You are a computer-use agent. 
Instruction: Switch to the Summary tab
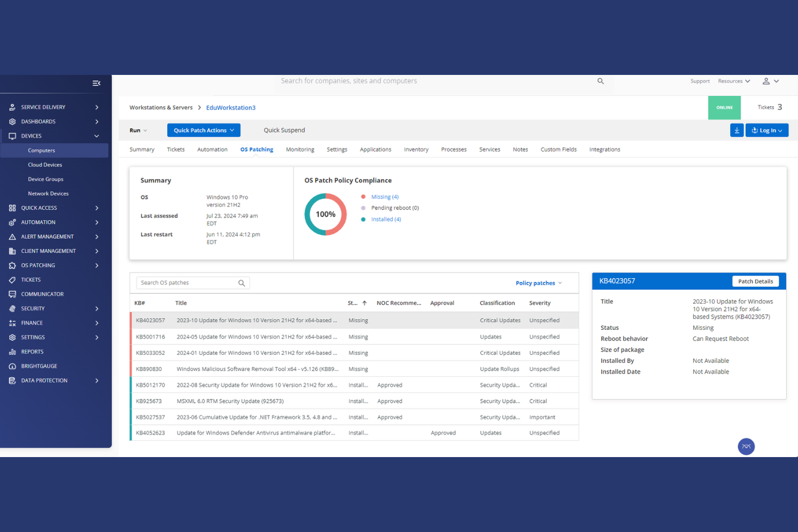click(142, 149)
